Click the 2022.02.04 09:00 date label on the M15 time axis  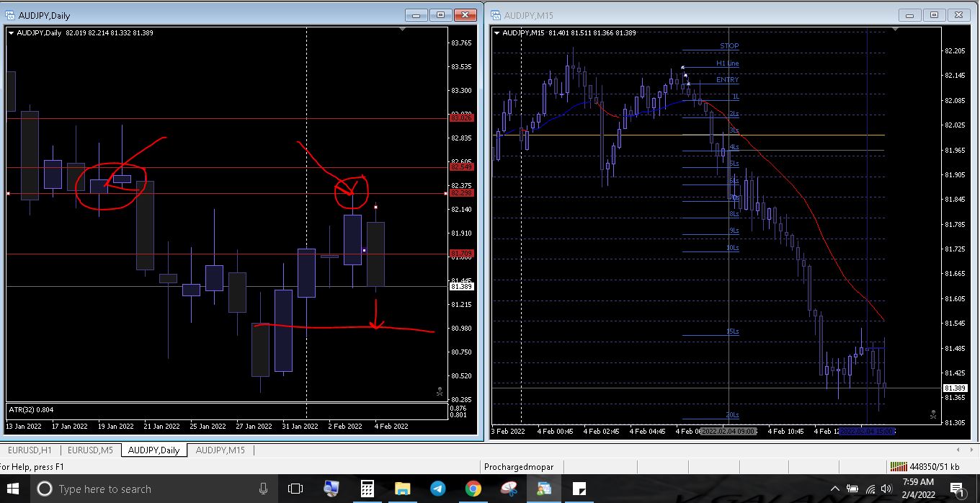click(729, 431)
